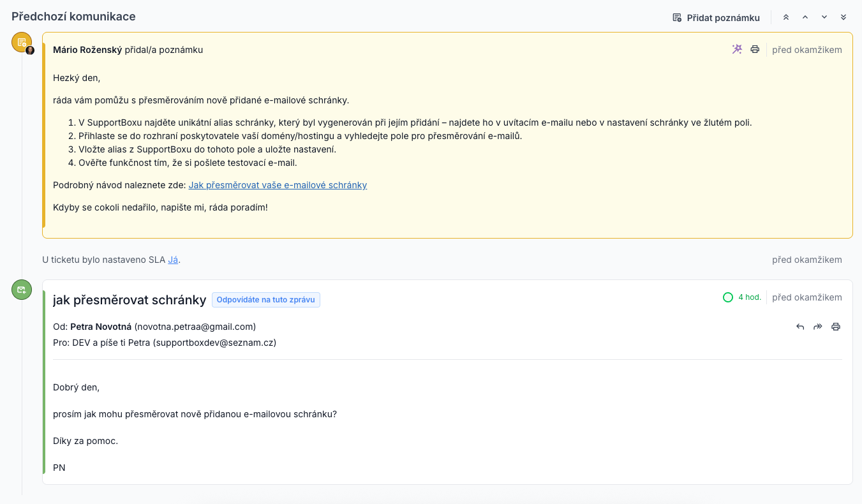
Task: Click the yellow note icon on the timeline
Action: pyautogui.click(x=22, y=42)
